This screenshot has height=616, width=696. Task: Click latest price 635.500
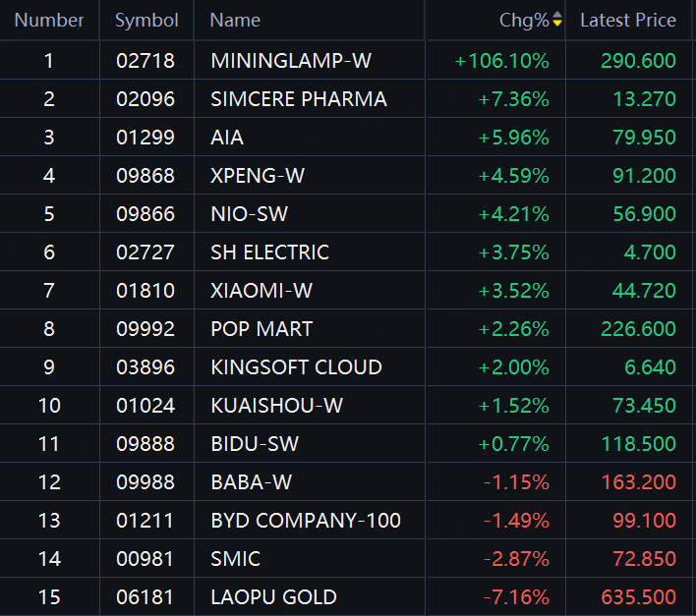[x=638, y=597]
